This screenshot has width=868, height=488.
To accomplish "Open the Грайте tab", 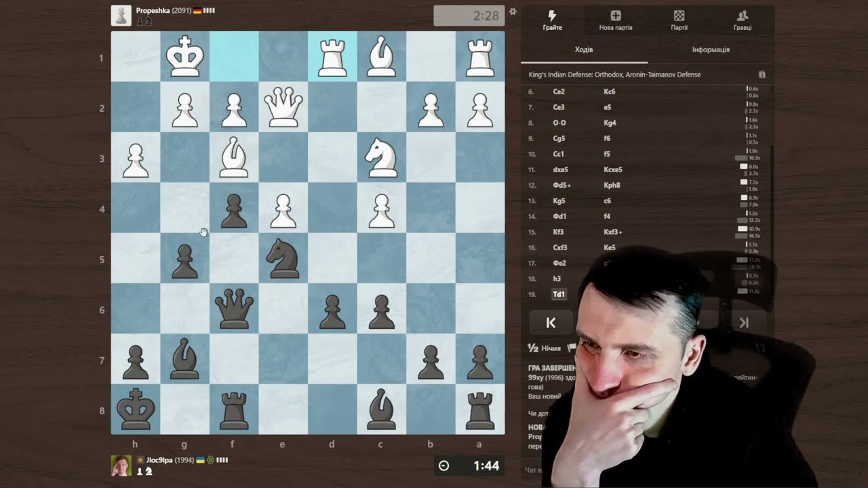I will pyautogui.click(x=553, y=20).
